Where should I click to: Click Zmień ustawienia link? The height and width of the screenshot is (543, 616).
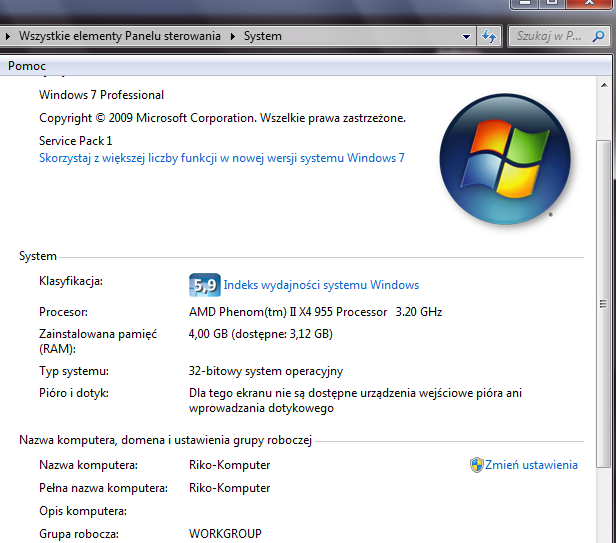(531, 465)
